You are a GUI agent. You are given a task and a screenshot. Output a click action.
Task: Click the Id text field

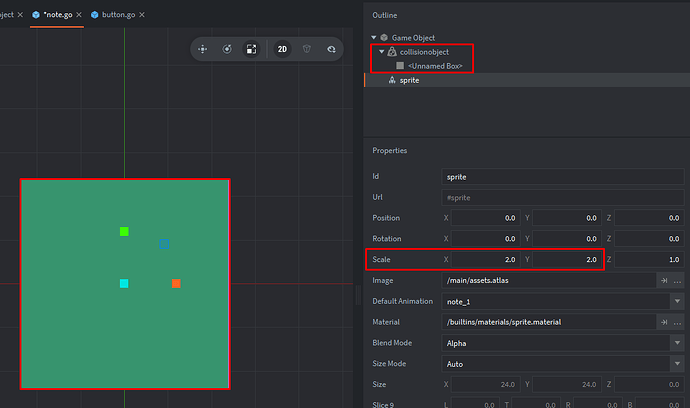pyautogui.click(x=563, y=176)
